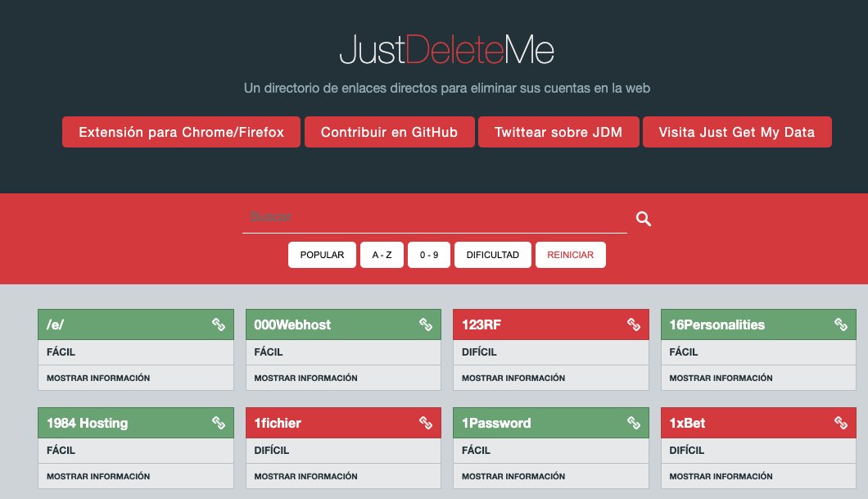Viewport: 868px width, 499px height.
Task: Open the link icon on /e/ card
Action: coord(219,324)
